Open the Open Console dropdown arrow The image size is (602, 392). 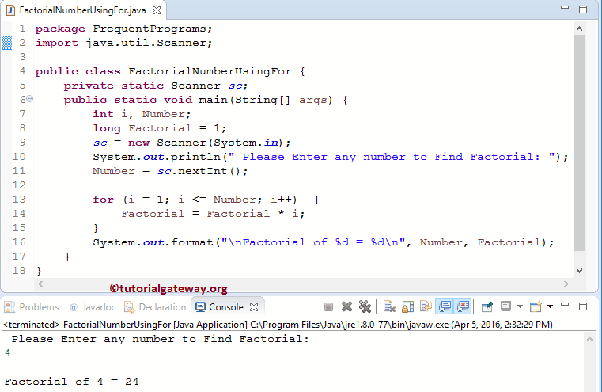coord(550,306)
